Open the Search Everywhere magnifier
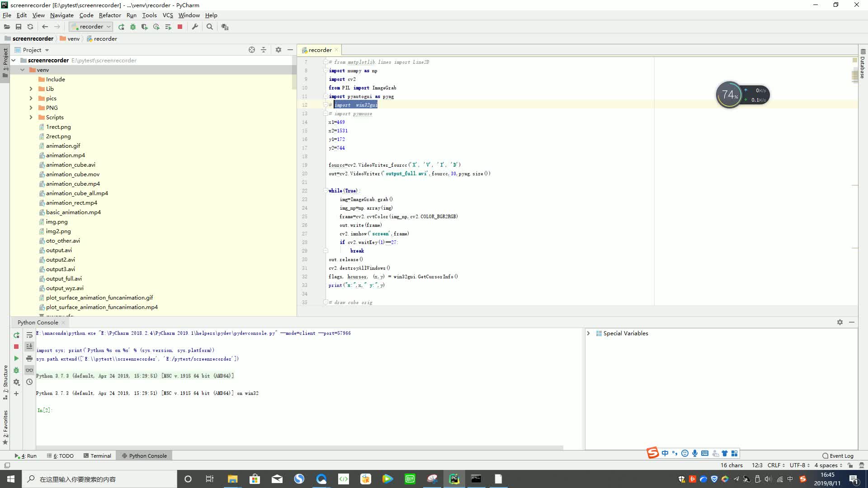This screenshot has width=868, height=488. coord(210,27)
